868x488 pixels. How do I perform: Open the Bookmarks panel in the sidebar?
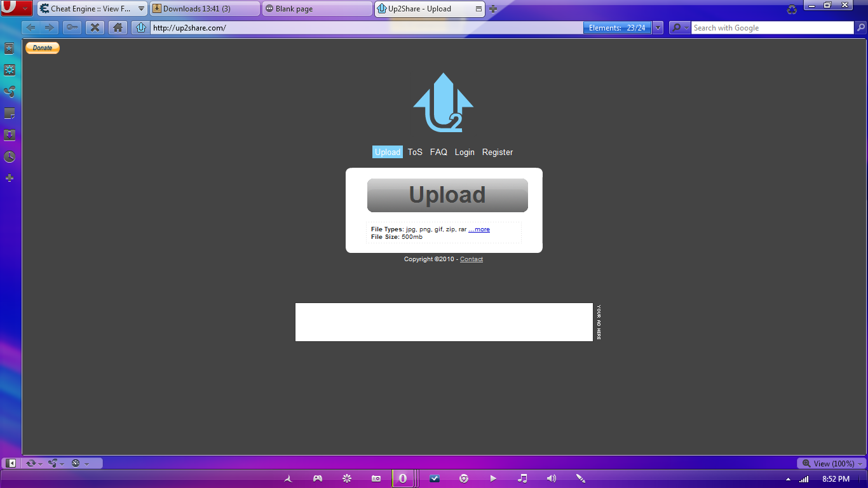point(10,48)
